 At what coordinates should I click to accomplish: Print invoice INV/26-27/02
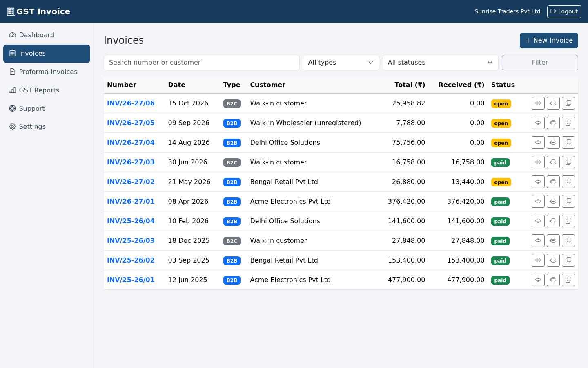(x=553, y=182)
